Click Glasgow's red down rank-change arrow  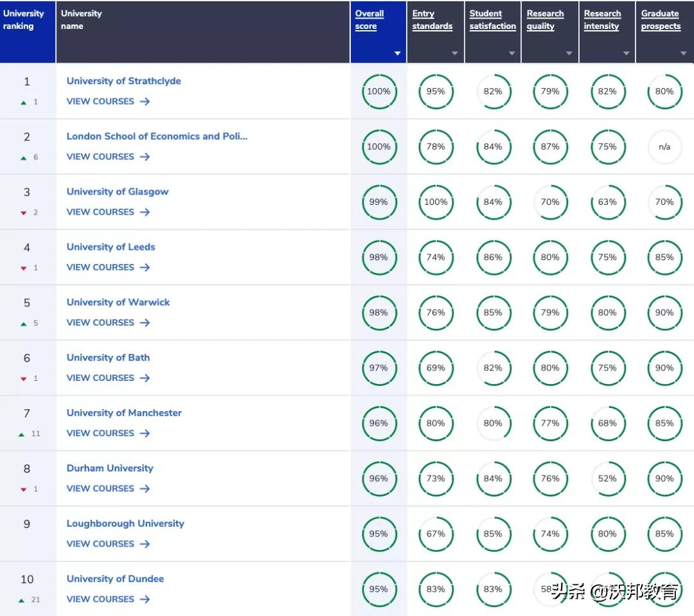click(24, 213)
